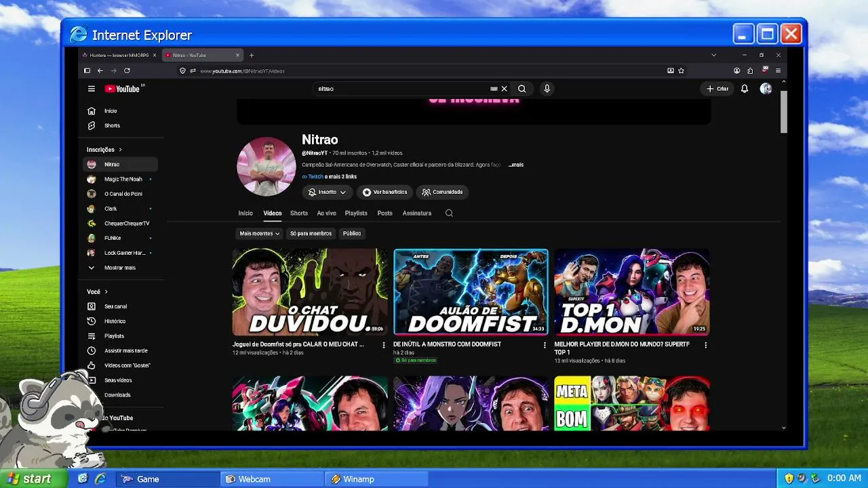
Task: Open the Magic The Noah subscription
Action: click(x=120, y=179)
